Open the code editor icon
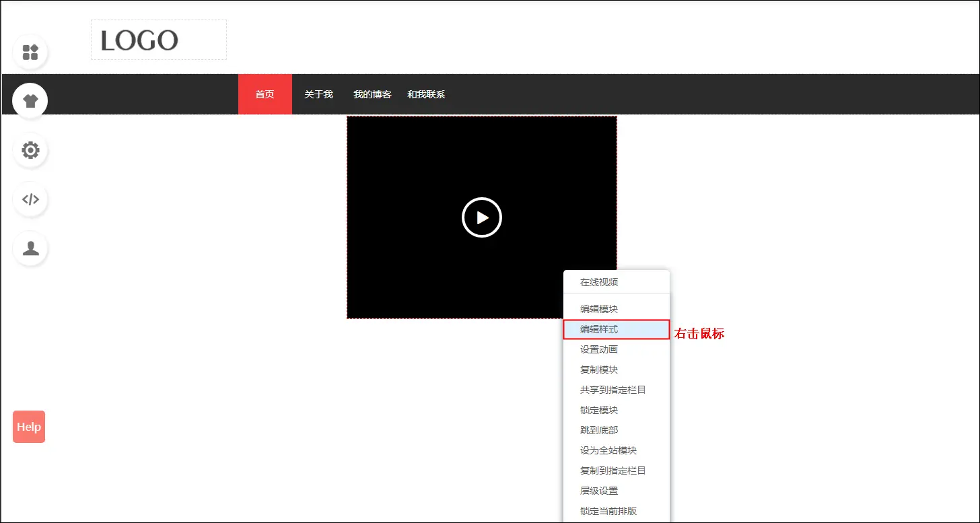This screenshot has width=980, height=523. point(30,199)
